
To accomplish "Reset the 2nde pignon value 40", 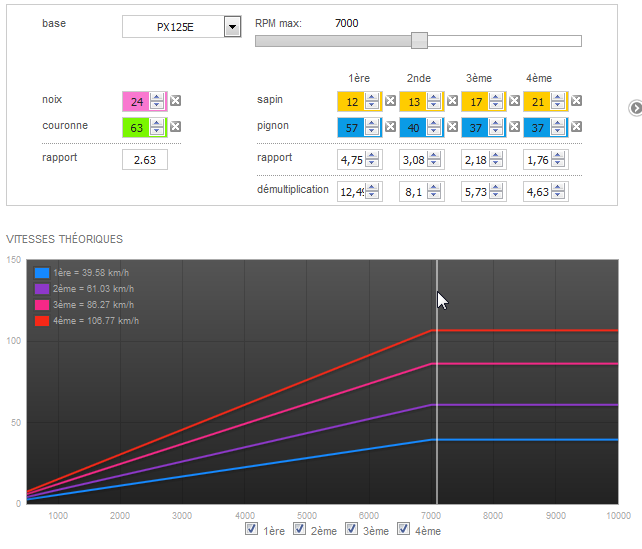I will [x=452, y=127].
